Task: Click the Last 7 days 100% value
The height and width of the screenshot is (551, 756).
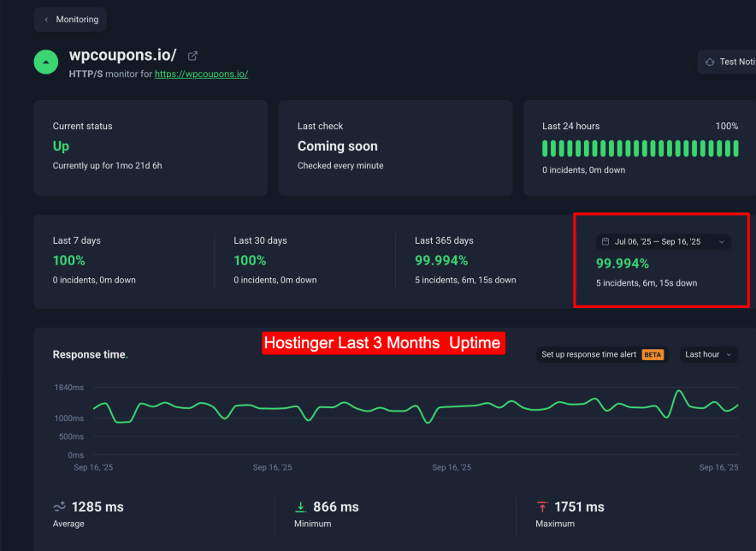Action: (69, 260)
